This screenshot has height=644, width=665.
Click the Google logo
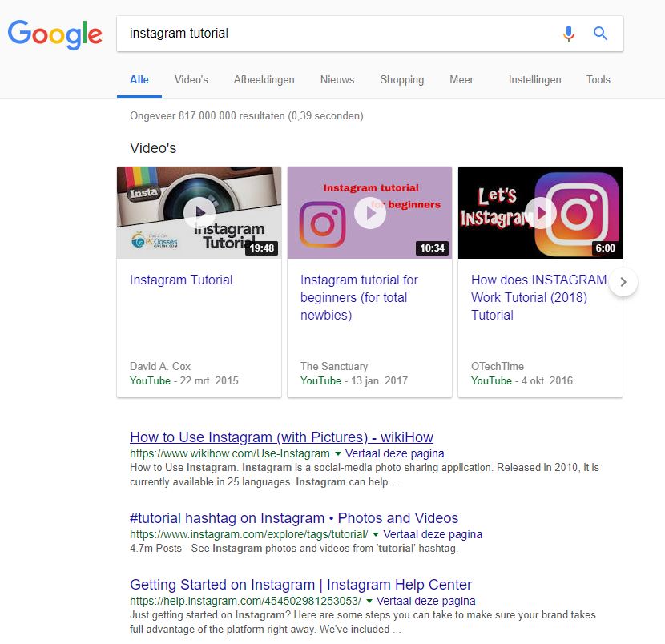click(55, 34)
